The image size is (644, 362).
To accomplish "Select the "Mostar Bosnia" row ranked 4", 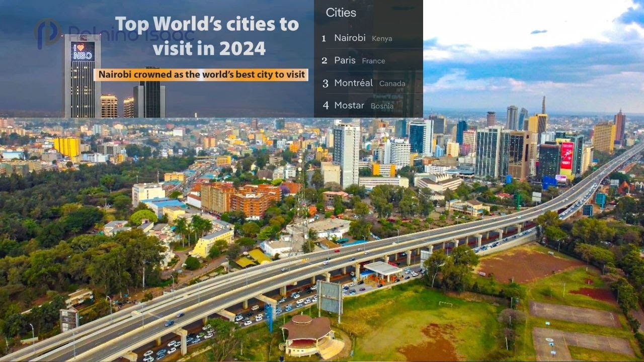I will pyautogui.click(x=368, y=106).
